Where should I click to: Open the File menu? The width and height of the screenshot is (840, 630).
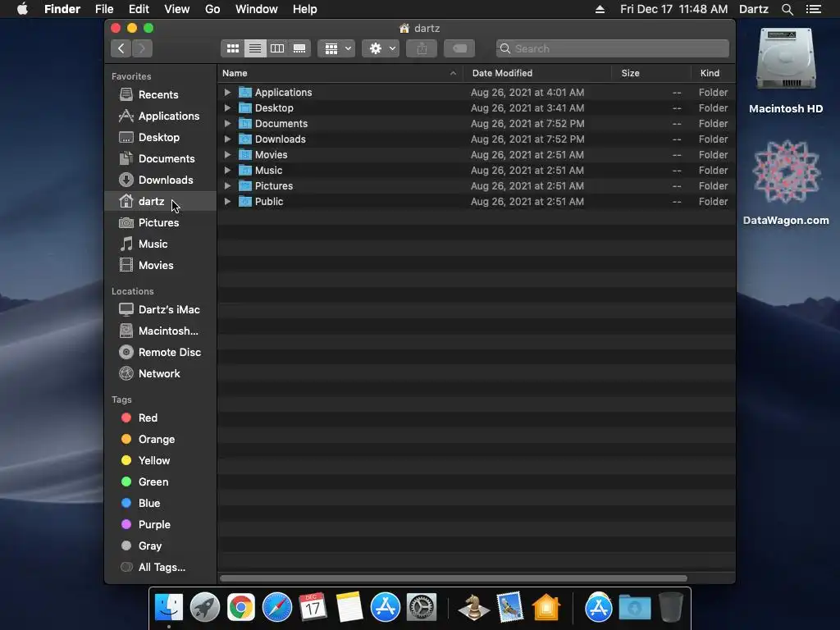104,9
